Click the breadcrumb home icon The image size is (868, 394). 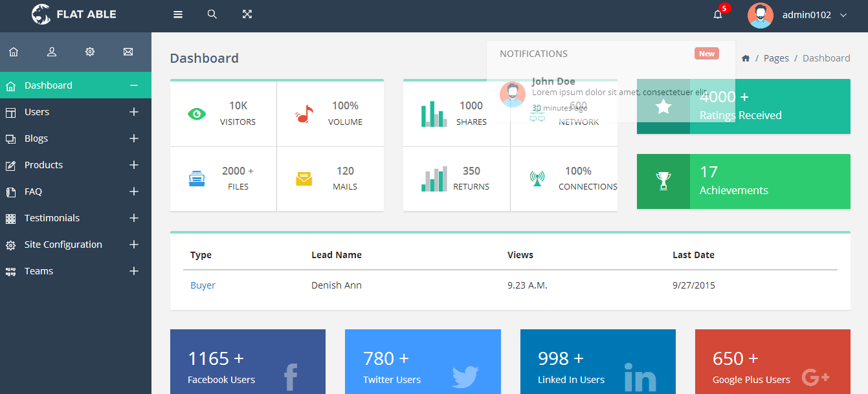point(746,58)
